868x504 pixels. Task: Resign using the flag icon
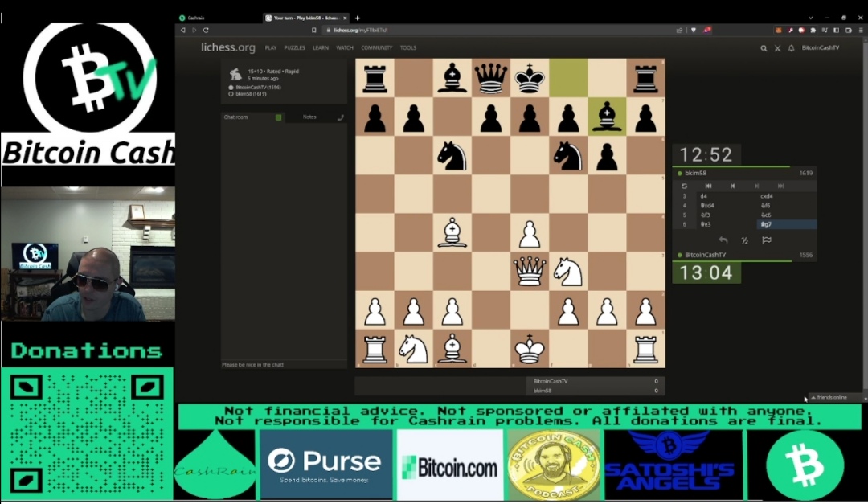click(767, 240)
